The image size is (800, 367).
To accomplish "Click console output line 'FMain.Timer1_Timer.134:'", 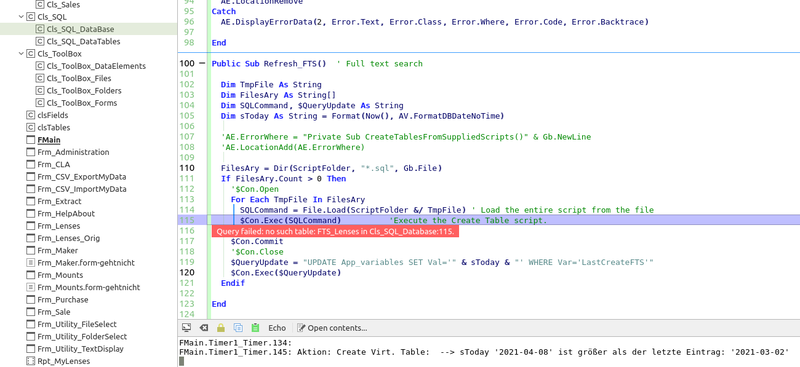I will [x=235, y=343].
